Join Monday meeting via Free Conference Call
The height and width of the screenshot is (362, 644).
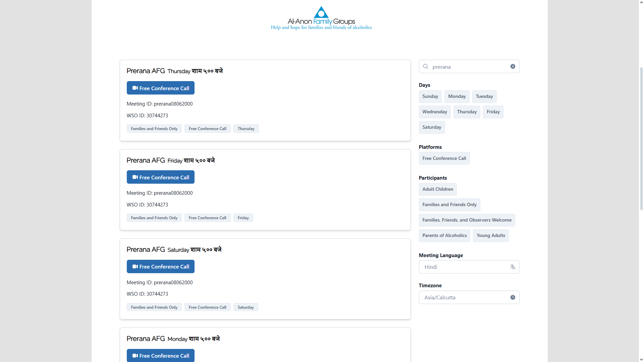161,356
